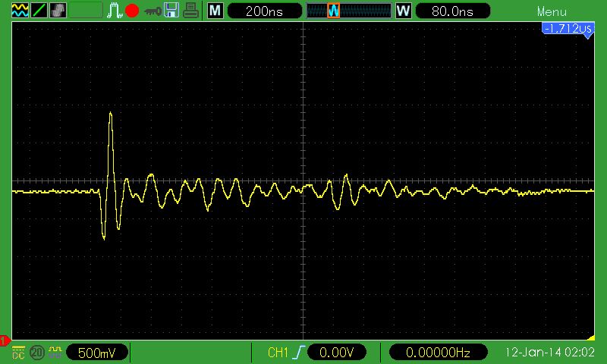Click the gray persistence display icon
Screen dimensions: 607x364
[x=58, y=11]
